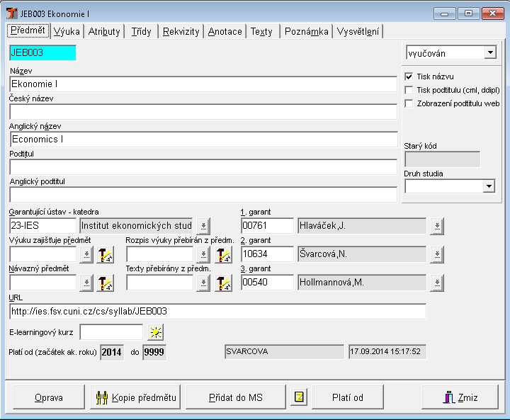Click the sun icon beside E-learningový kurz
This screenshot has height=420, width=510.
tap(155, 332)
